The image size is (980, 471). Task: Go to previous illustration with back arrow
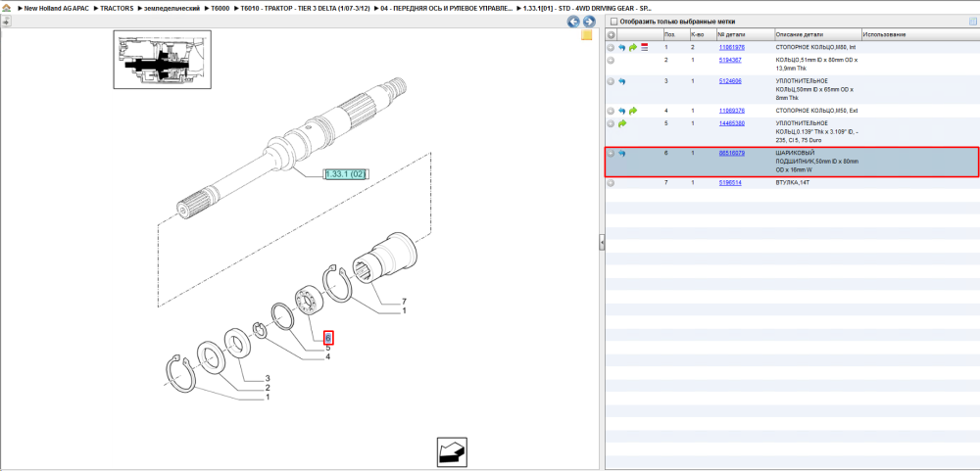tap(573, 22)
